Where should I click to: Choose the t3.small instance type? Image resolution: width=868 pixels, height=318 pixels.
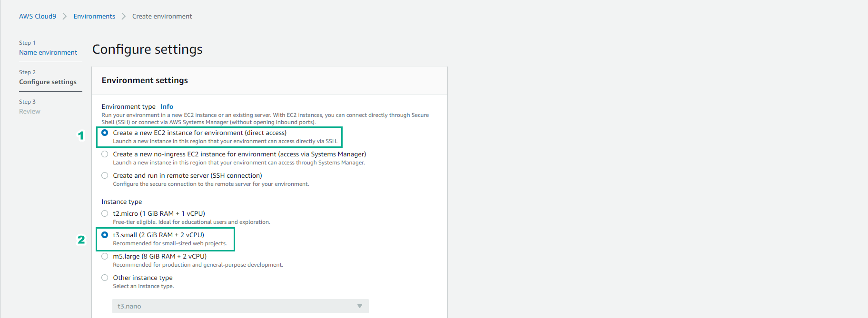(x=105, y=235)
